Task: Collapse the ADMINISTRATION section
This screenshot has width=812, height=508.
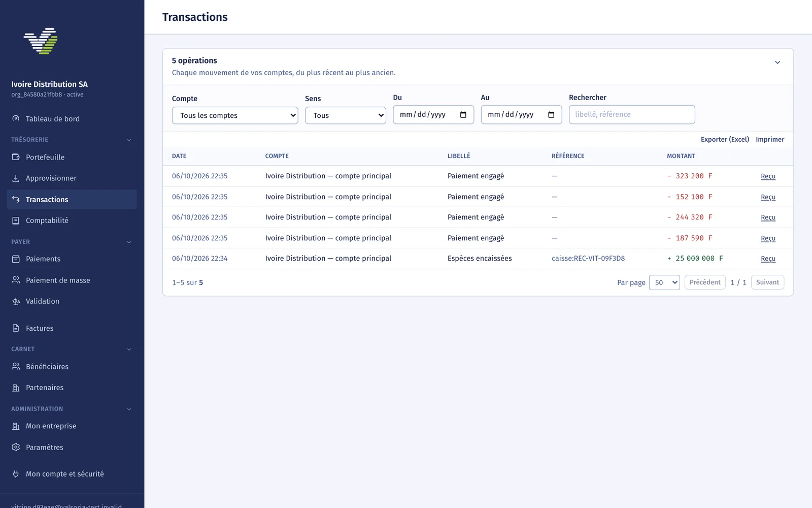Action: pos(129,409)
